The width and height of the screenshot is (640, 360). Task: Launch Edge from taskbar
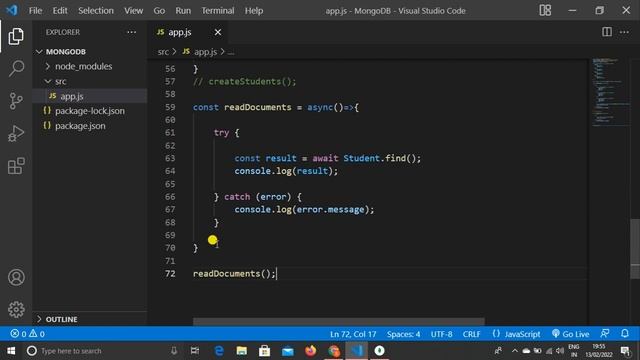pos(219,351)
